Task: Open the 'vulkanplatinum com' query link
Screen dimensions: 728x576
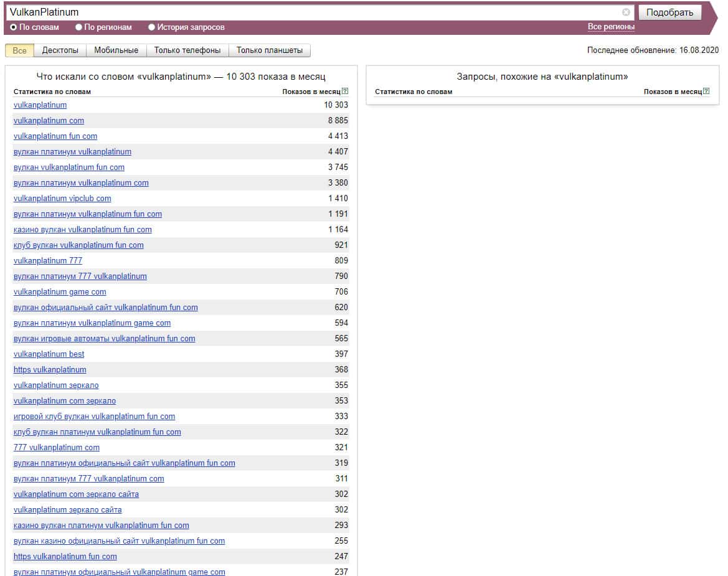Action: pyautogui.click(x=49, y=121)
